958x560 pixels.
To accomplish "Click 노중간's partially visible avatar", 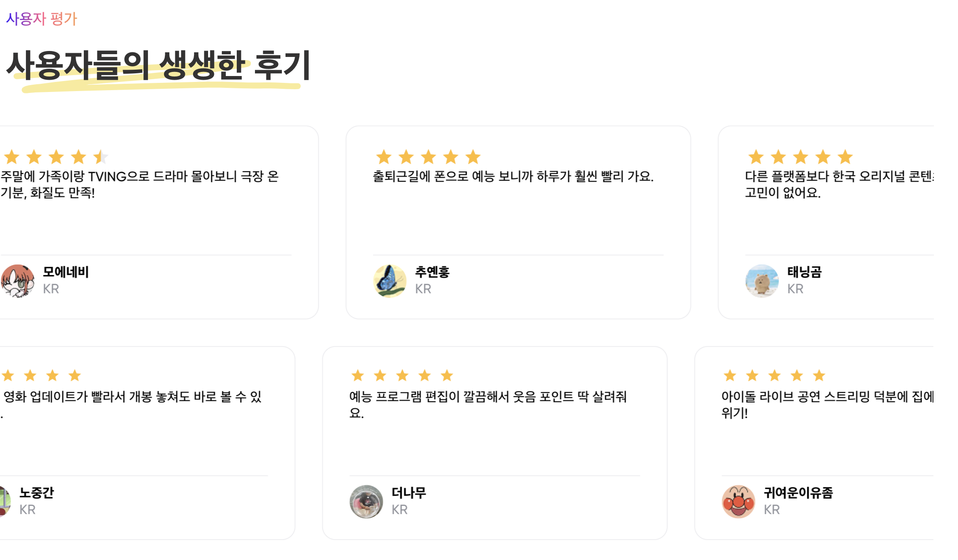I will point(5,502).
